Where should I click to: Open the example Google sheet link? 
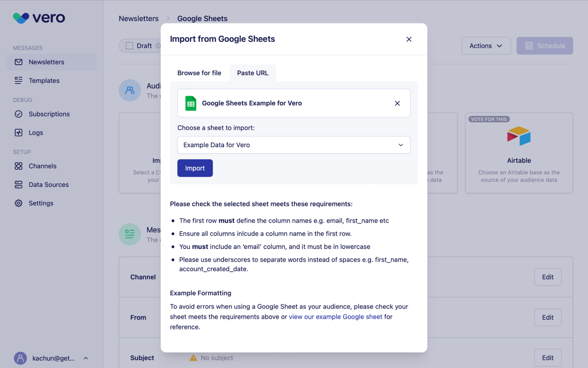335,317
